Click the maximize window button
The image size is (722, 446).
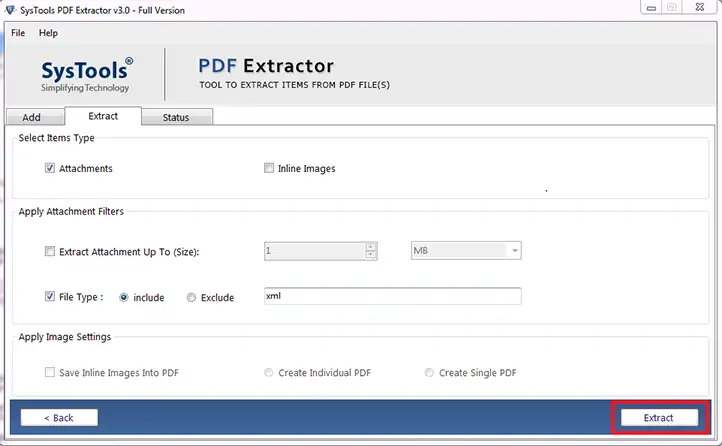[672, 7]
